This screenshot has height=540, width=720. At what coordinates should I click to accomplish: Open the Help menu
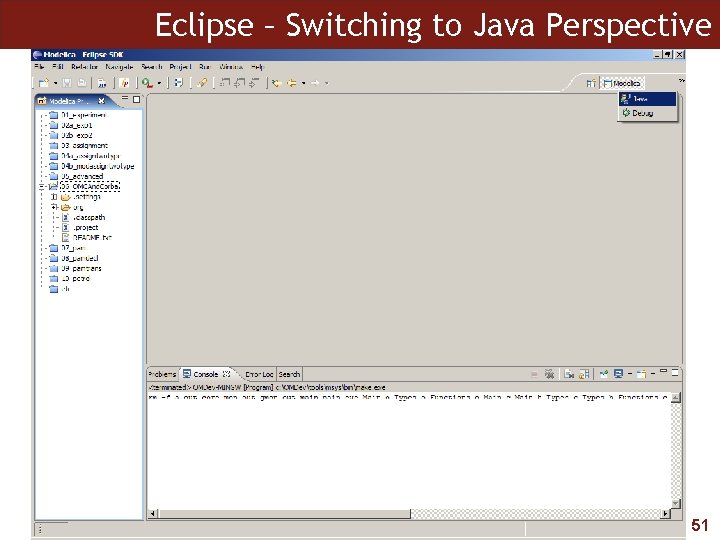(258, 67)
